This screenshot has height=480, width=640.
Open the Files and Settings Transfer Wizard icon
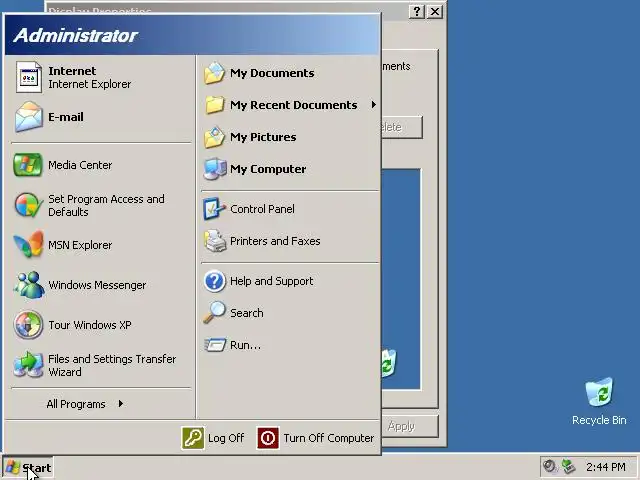(x=28, y=365)
